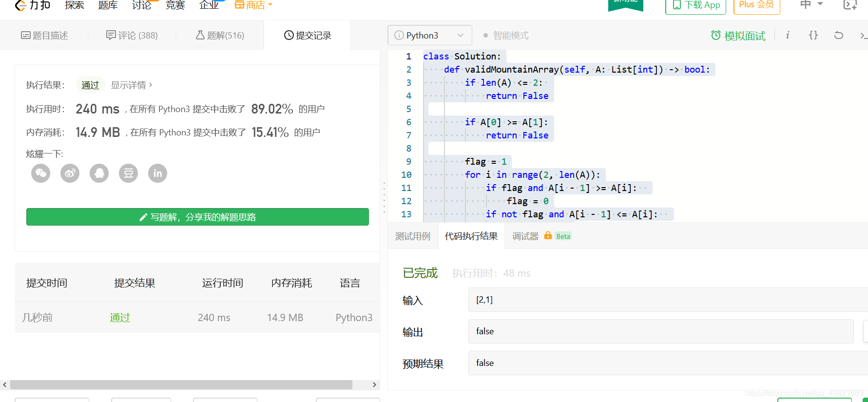Share result to Weibo icon

coord(70,173)
